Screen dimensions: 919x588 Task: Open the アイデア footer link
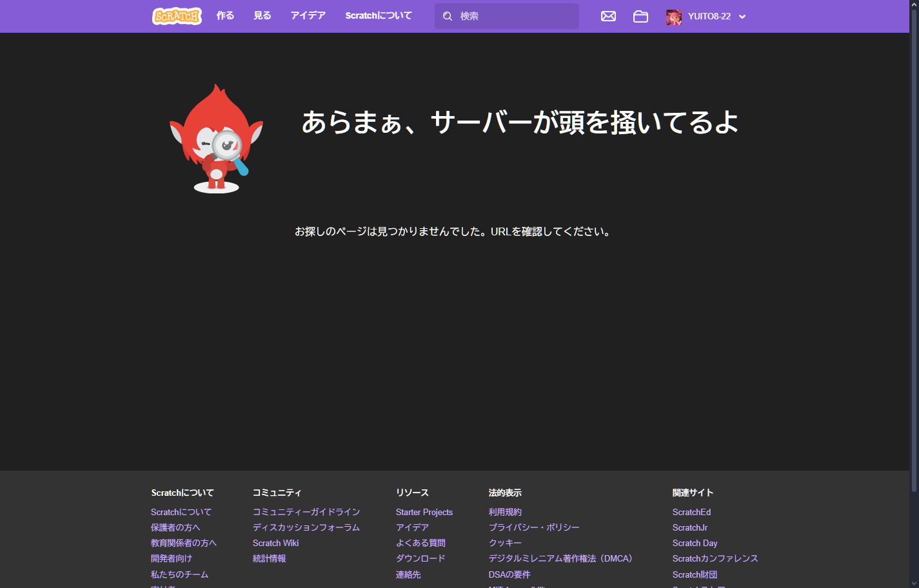[x=412, y=527]
